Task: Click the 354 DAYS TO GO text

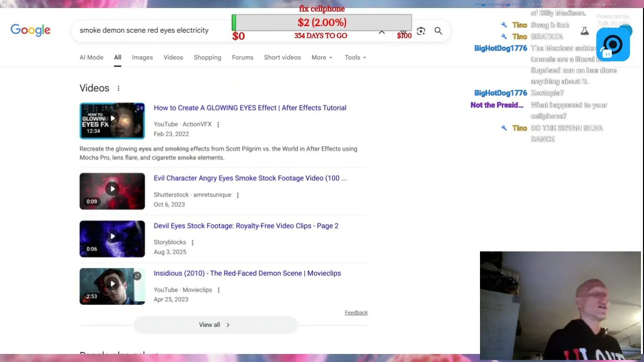Action: [x=320, y=36]
